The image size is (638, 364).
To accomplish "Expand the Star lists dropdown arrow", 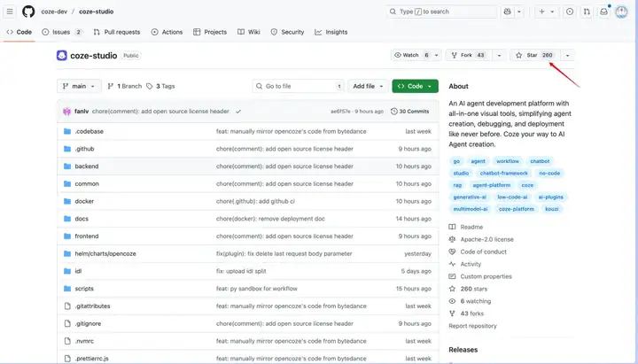I will tap(568, 55).
